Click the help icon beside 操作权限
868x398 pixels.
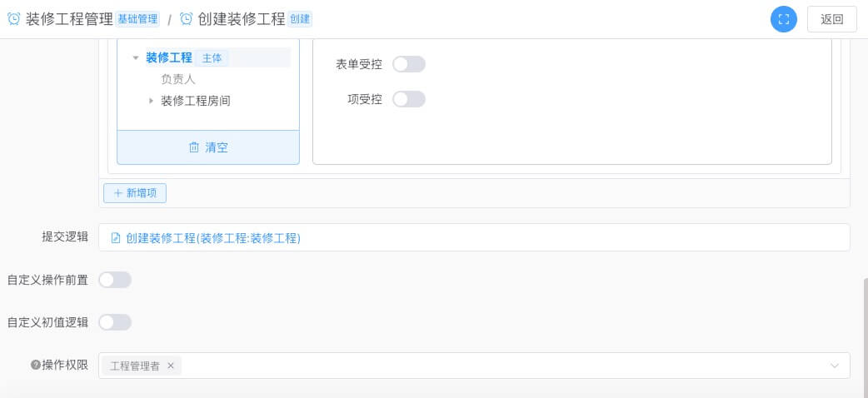pyautogui.click(x=36, y=365)
